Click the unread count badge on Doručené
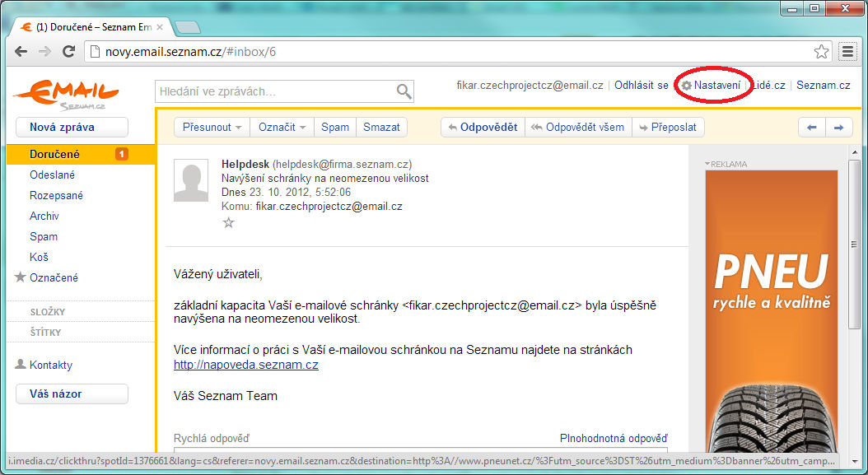Image resolution: width=868 pixels, height=475 pixels. pos(122,155)
